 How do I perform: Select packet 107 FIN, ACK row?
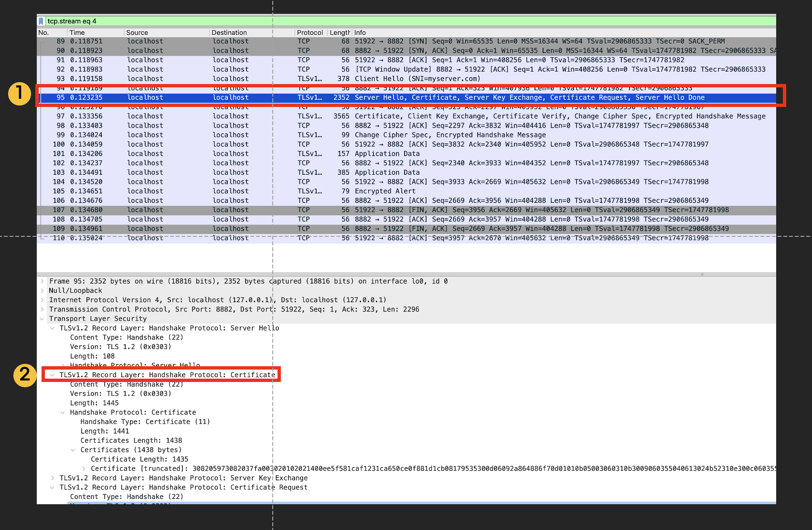click(406, 210)
